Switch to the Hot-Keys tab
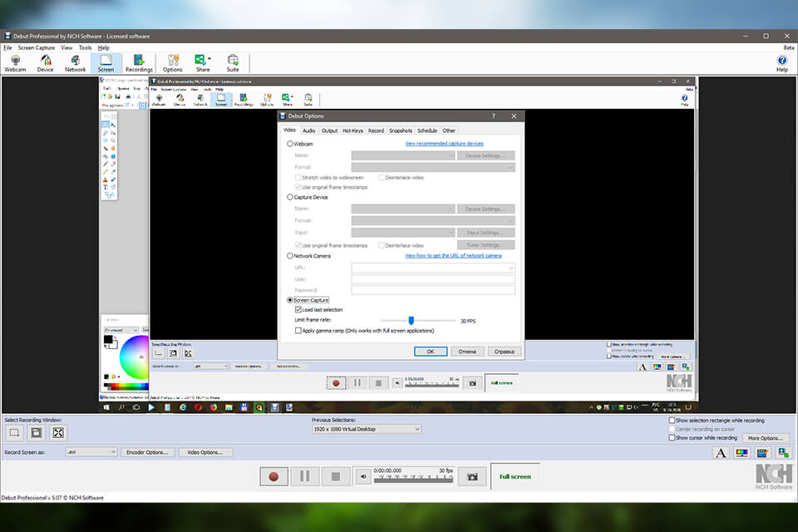 (352, 131)
